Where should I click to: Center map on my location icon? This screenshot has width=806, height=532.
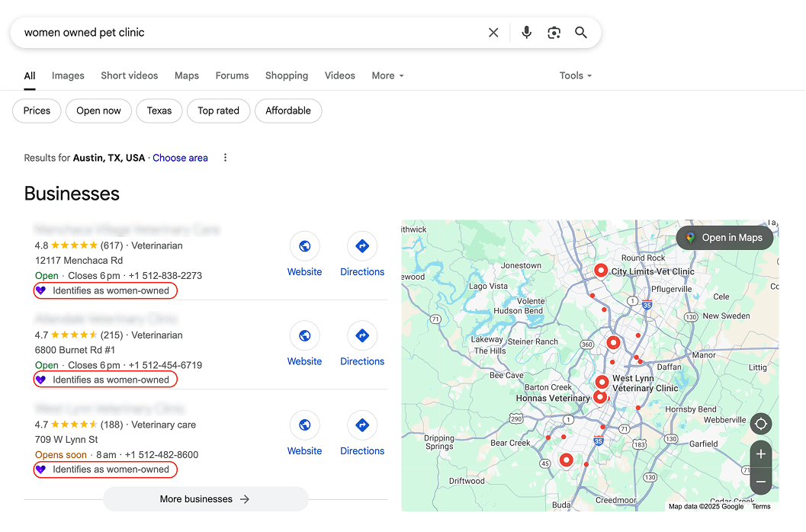(760, 424)
